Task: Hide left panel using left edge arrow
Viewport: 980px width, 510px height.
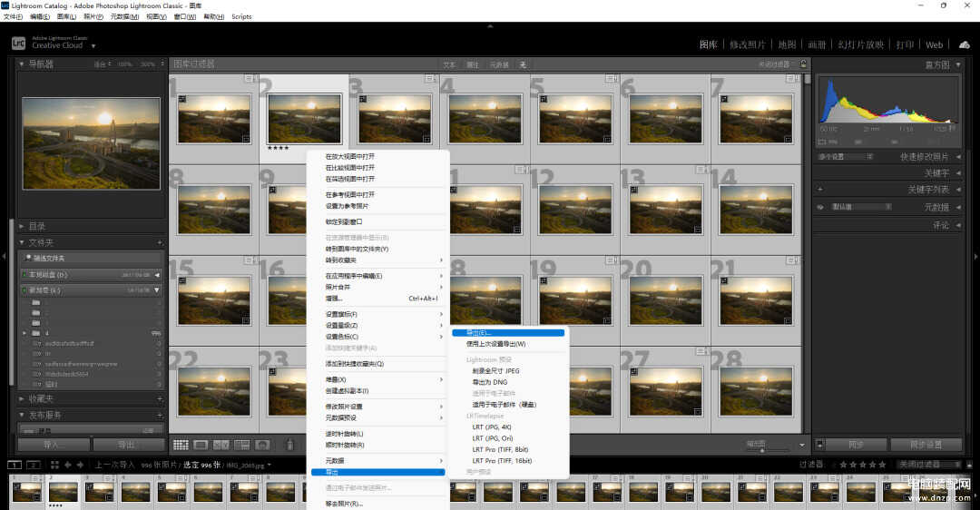Action: point(4,256)
